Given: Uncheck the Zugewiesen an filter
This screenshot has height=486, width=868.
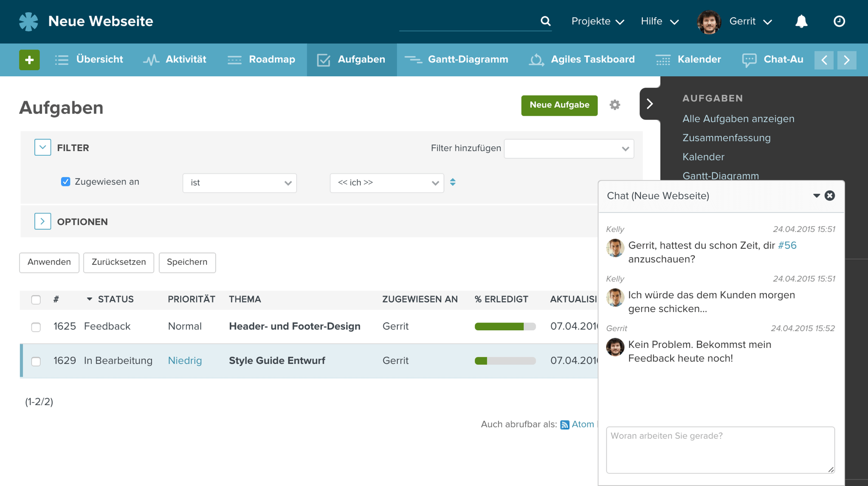Looking at the screenshot, I should tap(65, 182).
